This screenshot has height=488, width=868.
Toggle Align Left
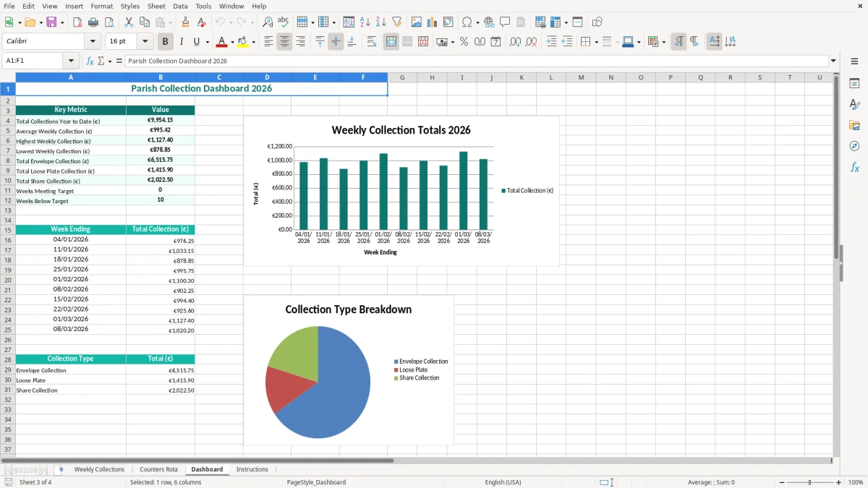[268, 42]
